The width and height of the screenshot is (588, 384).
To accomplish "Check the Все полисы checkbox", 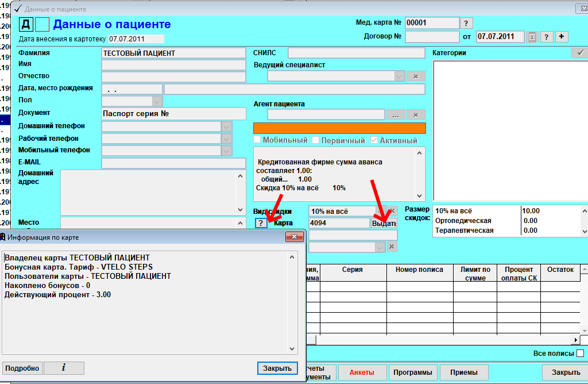I will [x=581, y=353].
